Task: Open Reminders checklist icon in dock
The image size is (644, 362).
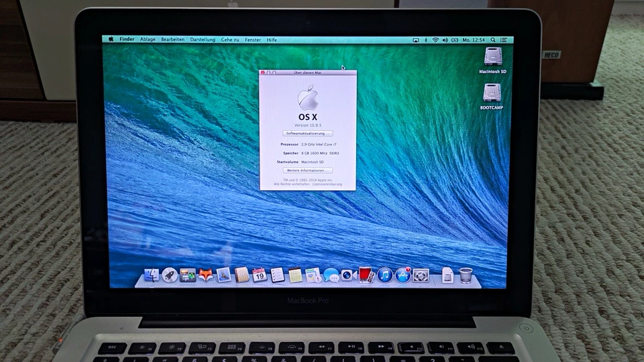Action: [x=277, y=276]
